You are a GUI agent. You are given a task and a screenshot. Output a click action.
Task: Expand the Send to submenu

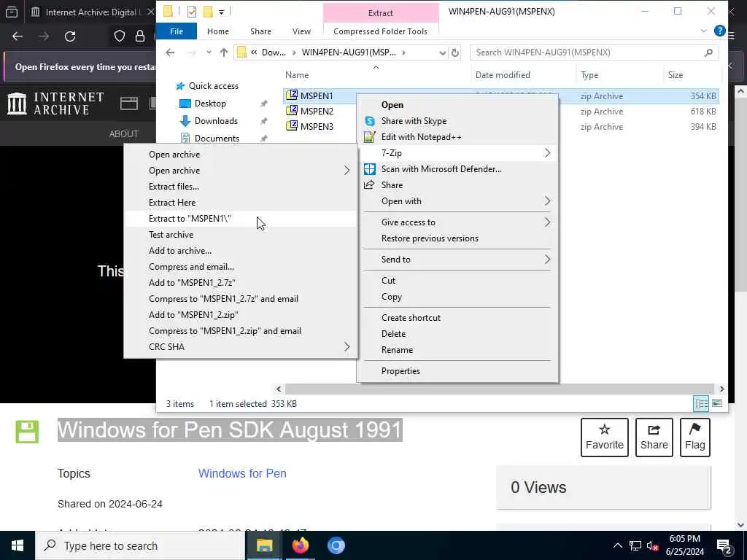coord(547,259)
